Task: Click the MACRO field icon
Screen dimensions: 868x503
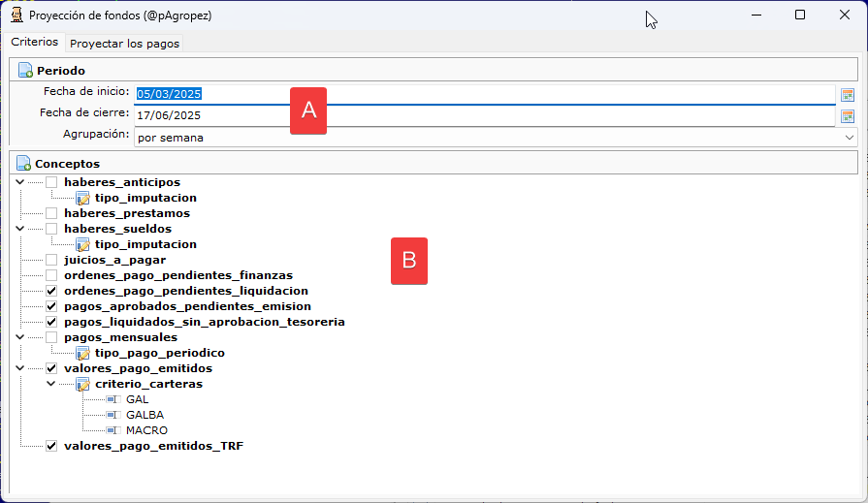Action: click(x=113, y=430)
